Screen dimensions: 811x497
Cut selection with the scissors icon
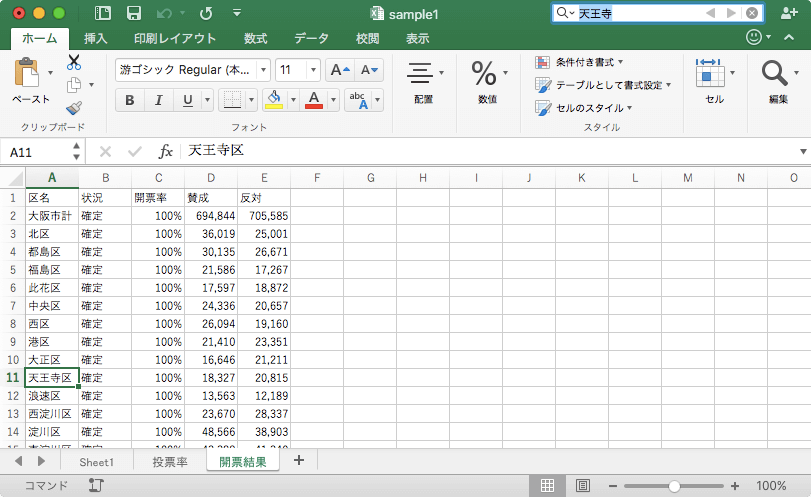[x=74, y=62]
